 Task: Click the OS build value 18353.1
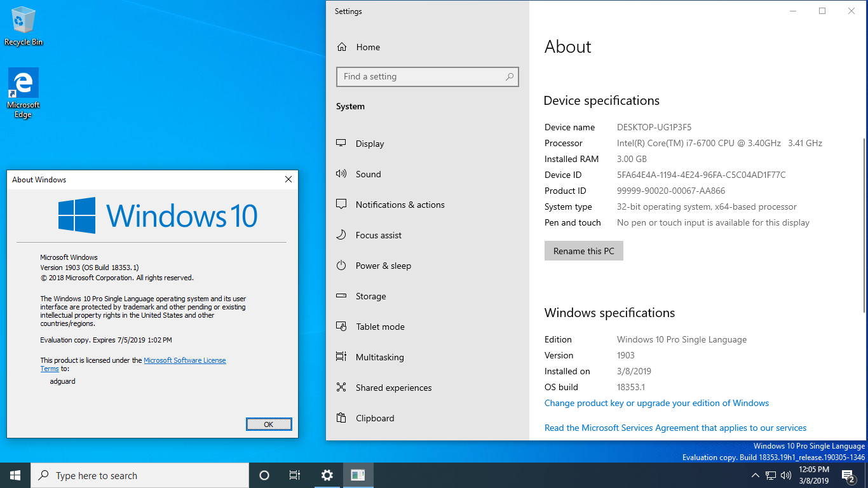(x=631, y=387)
